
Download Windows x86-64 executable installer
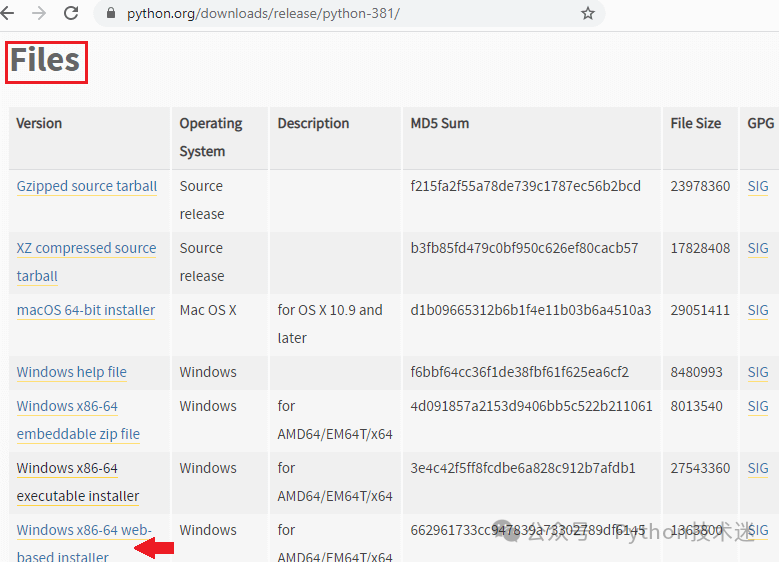click(x=78, y=482)
